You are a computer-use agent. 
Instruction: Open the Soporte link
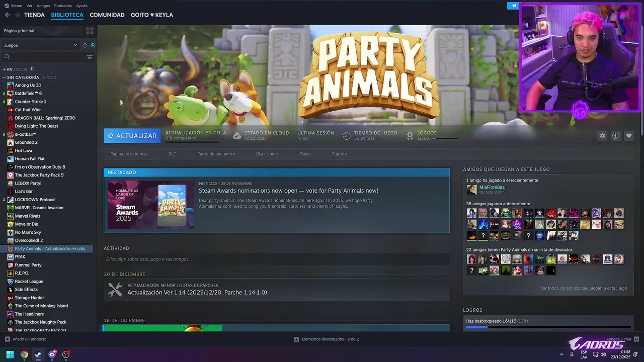(x=339, y=154)
